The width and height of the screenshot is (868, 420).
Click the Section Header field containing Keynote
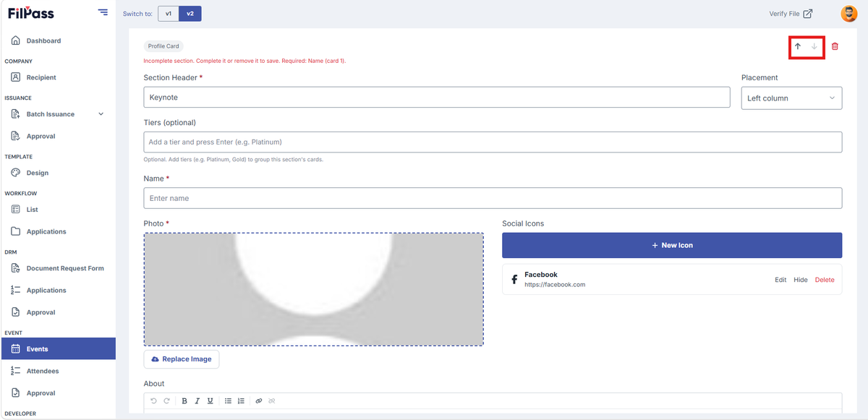point(437,97)
